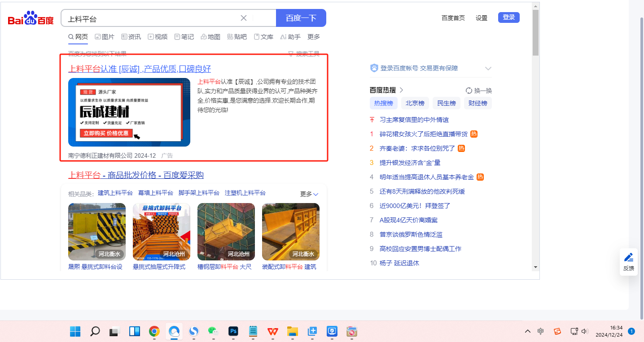Select the 热搜榜 tab
The image size is (644, 342).
point(384,103)
